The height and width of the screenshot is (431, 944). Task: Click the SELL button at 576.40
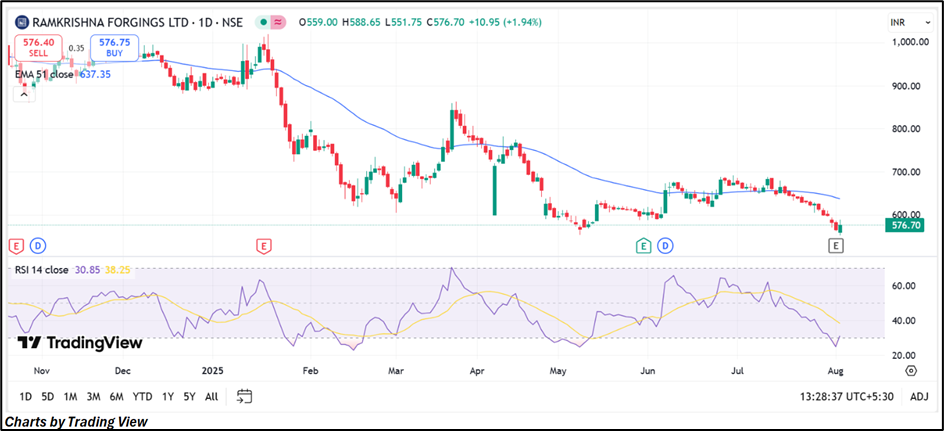tap(37, 48)
